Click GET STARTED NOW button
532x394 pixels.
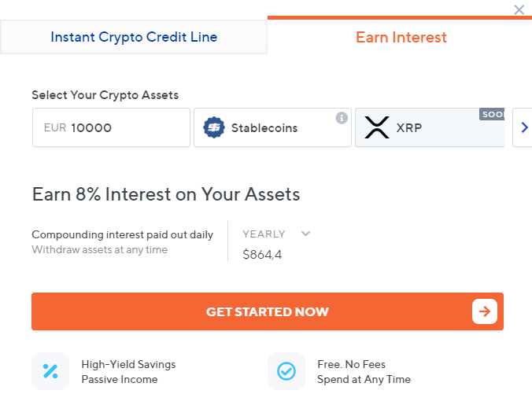[x=268, y=311]
